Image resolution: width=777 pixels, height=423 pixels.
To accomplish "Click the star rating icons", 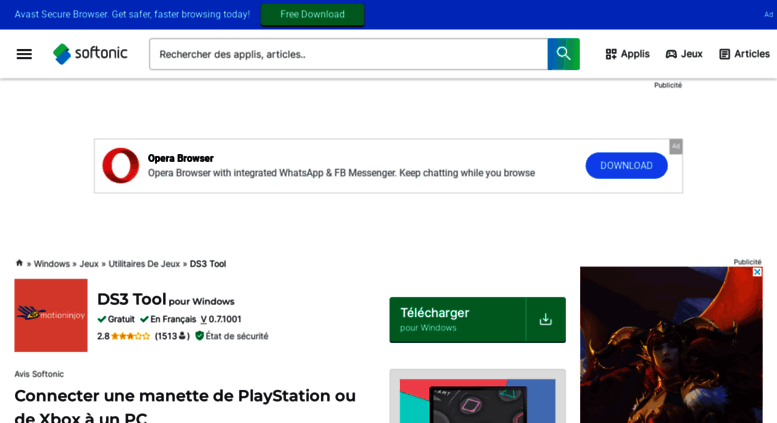I will point(130,336).
